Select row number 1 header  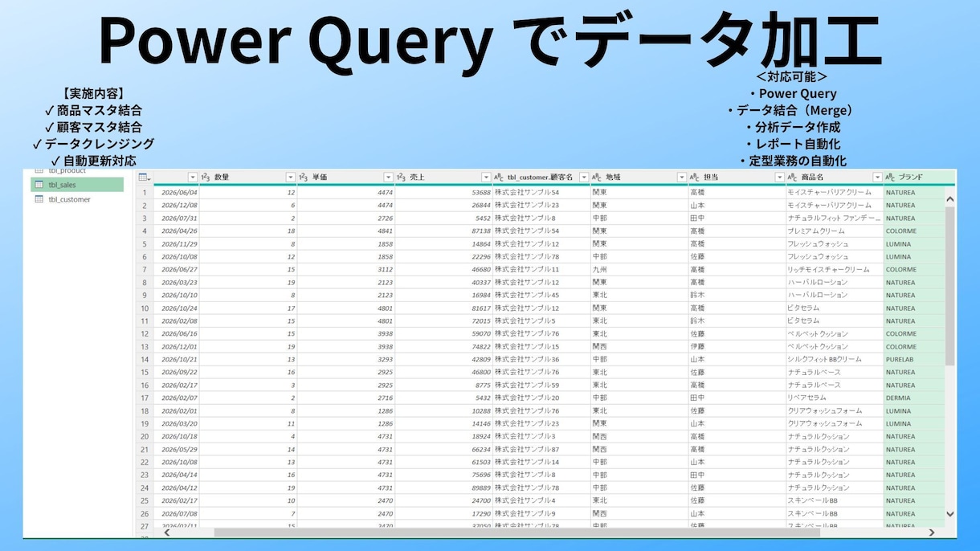click(x=145, y=193)
